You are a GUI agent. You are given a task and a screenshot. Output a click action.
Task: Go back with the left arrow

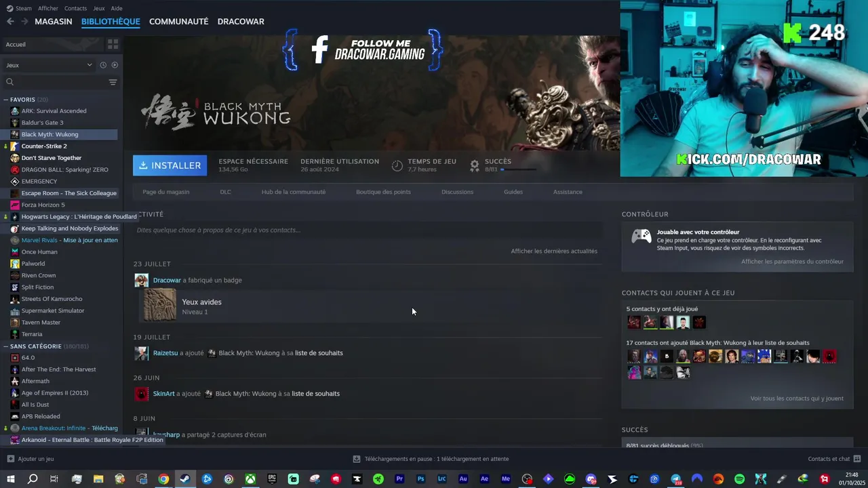9,21
